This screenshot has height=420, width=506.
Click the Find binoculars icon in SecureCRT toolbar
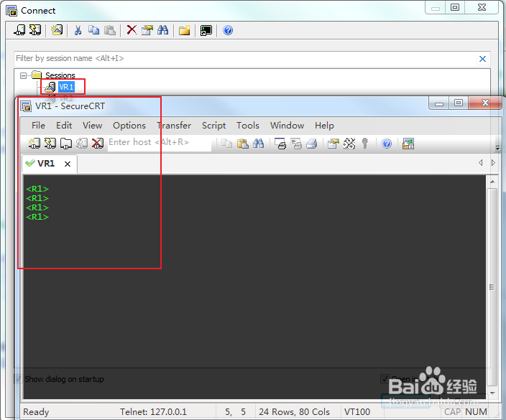pos(258,144)
